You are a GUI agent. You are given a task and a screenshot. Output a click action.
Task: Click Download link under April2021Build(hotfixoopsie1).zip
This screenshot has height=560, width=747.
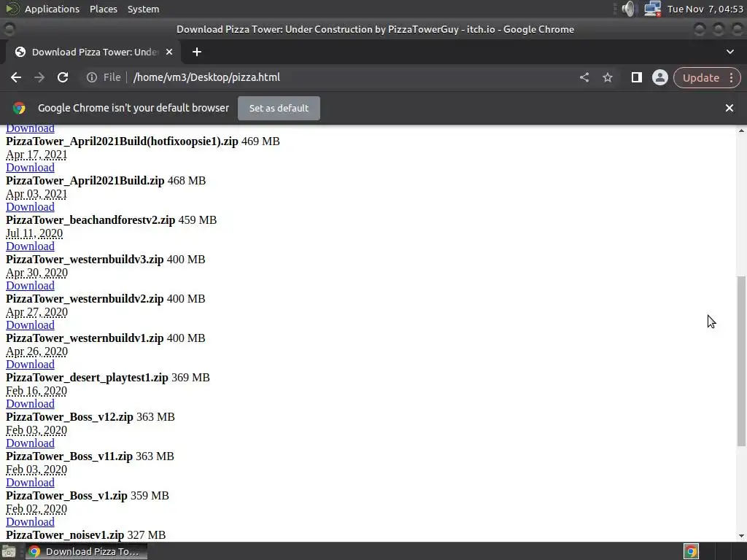point(30,168)
